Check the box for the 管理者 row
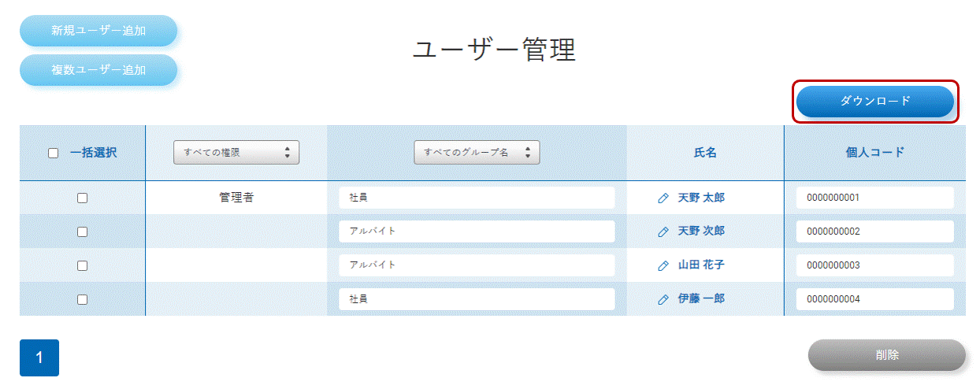The height and width of the screenshot is (389, 980). pyautogui.click(x=82, y=198)
